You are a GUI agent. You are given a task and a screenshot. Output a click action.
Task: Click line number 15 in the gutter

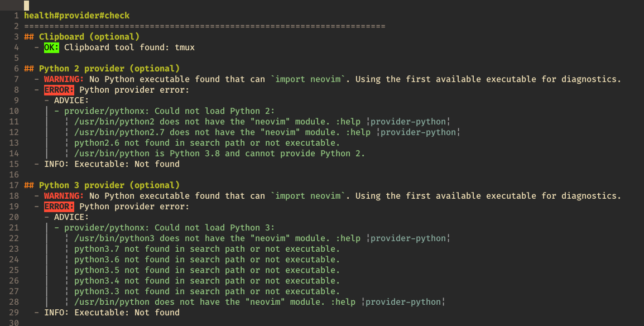pyautogui.click(x=14, y=164)
